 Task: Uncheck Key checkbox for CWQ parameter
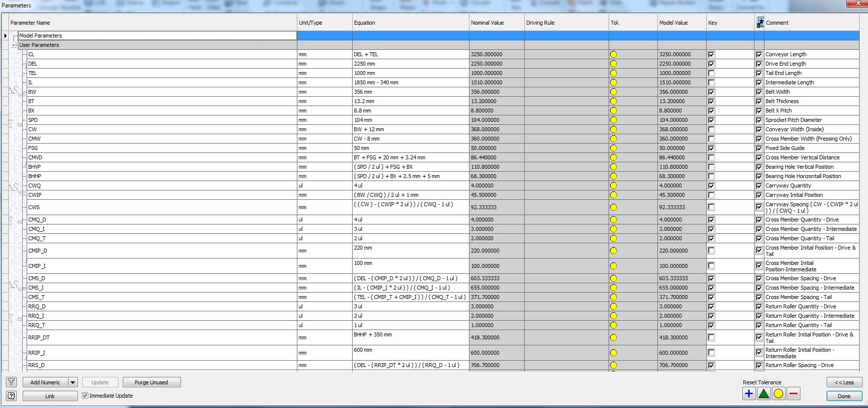[711, 185]
